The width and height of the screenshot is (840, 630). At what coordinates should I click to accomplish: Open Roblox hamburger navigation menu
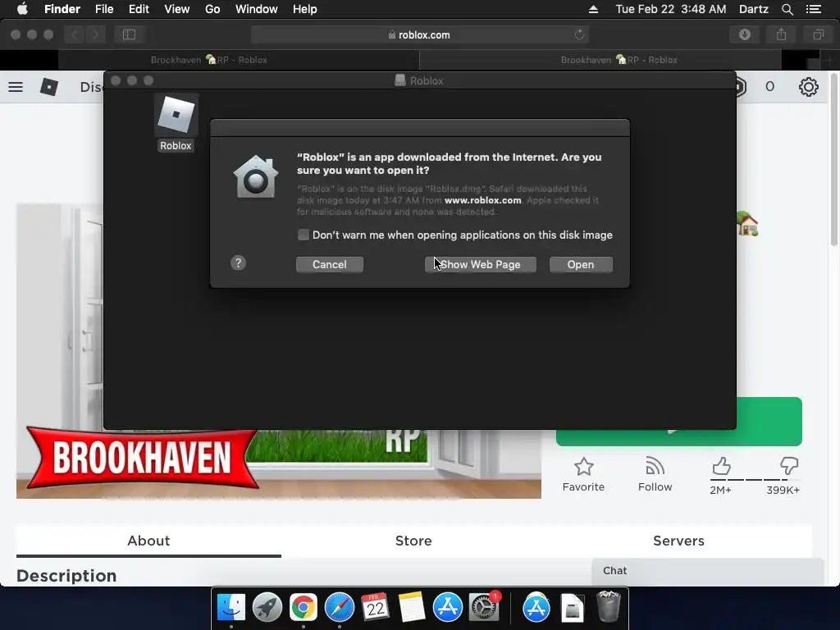pyautogui.click(x=16, y=87)
